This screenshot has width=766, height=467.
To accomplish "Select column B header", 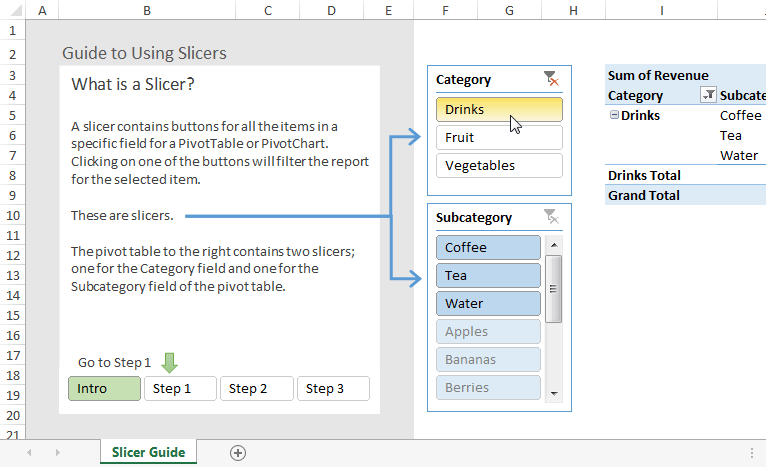I will 147,10.
